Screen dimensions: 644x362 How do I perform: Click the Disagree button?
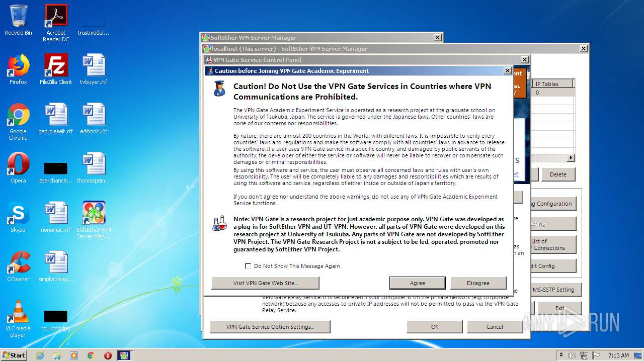[x=478, y=283]
